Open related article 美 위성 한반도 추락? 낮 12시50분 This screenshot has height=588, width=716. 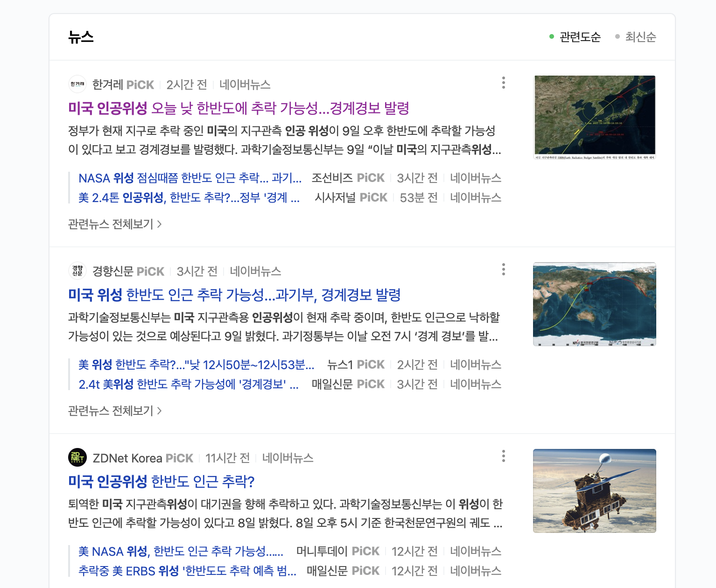coord(196,365)
